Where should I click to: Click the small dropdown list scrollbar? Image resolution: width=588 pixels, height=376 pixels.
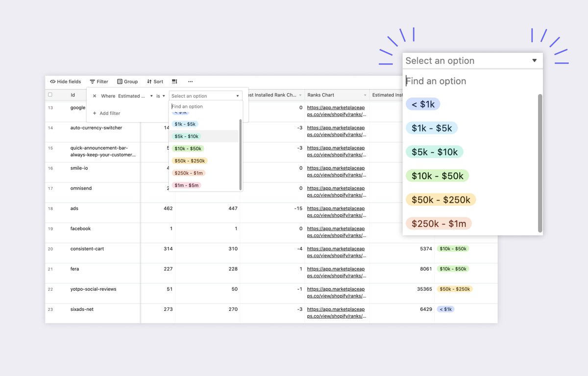(240, 154)
